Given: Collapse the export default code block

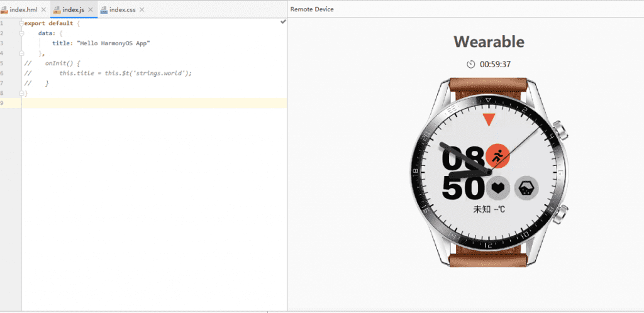Looking at the screenshot, I should click(21, 23).
